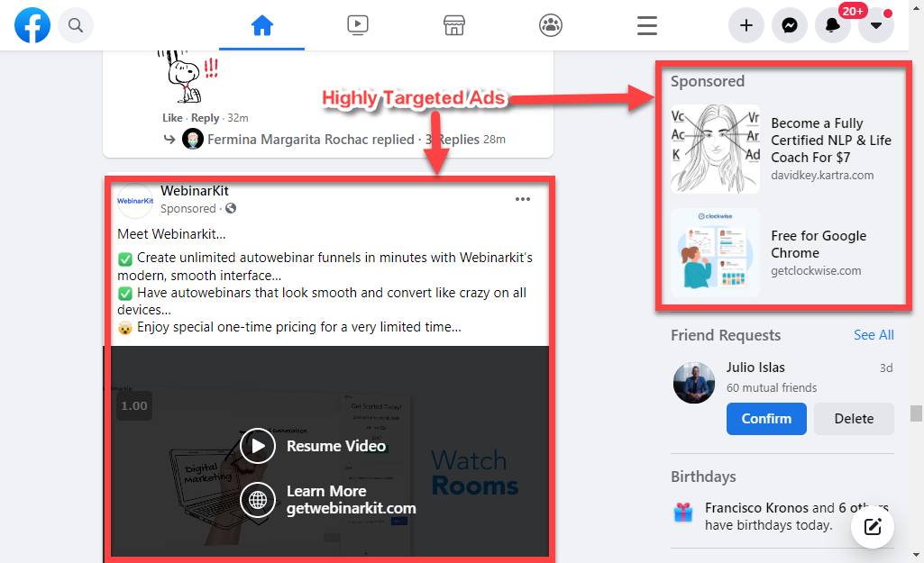Click the 32m comment timestamp
This screenshot has height=563, width=924.
238,118
